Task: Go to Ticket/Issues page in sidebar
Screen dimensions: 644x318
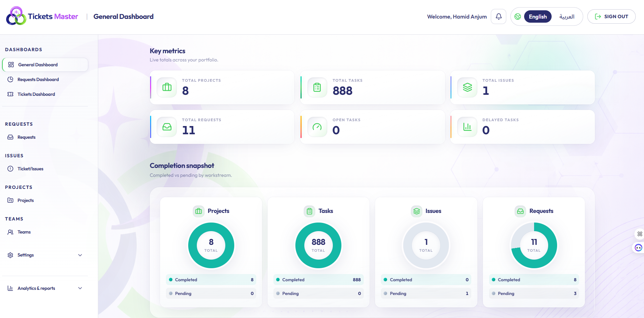Action: (45, 169)
